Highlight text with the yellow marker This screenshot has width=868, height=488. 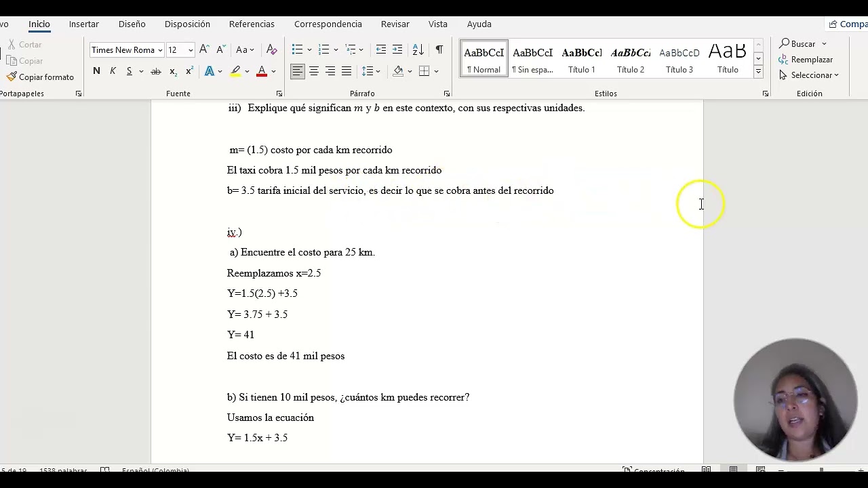point(235,71)
